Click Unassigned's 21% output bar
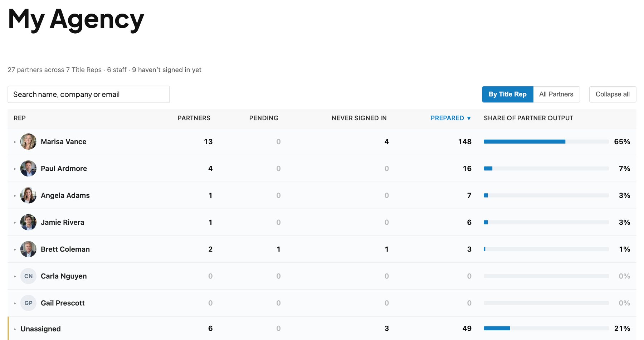644x340 pixels. tap(546, 328)
